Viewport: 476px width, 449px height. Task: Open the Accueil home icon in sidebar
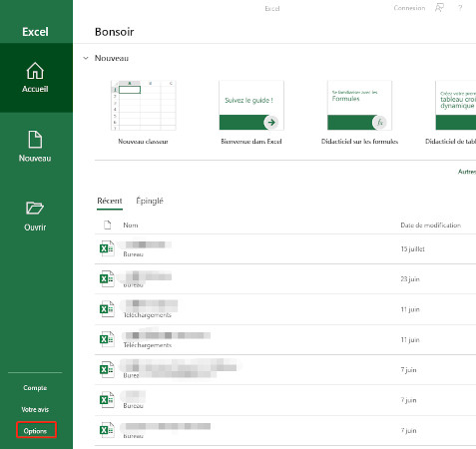click(x=35, y=71)
